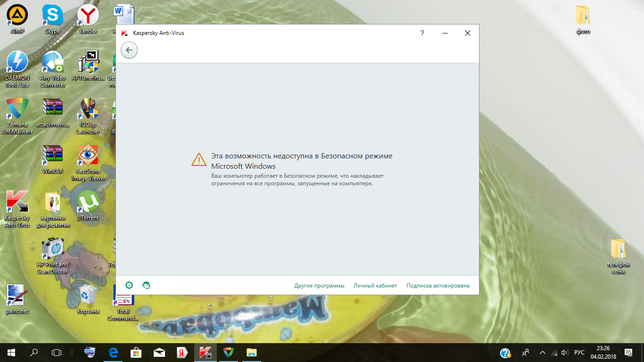Select HP Print and Scan Doctor icon
This screenshot has height=362, width=644.
52,255
